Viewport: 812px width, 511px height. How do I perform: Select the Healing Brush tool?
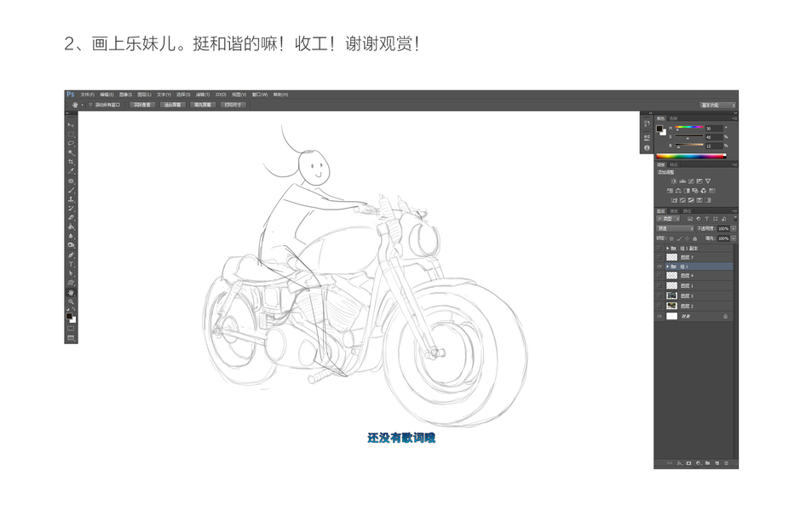[x=71, y=181]
